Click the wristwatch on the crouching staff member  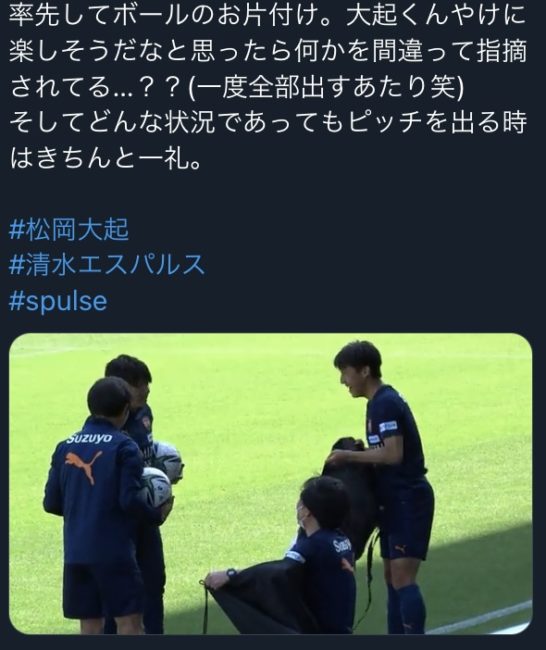click(x=231, y=574)
